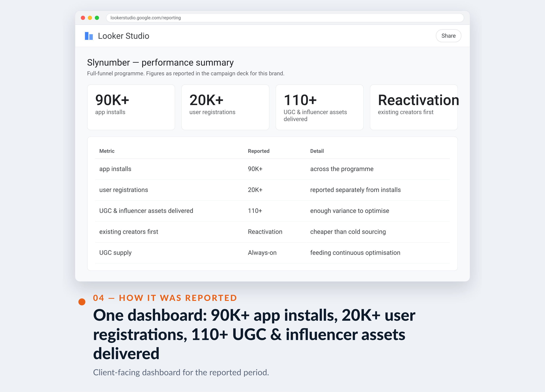Click the Looker Studio title text
545x392 pixels.
pos(123,36)
